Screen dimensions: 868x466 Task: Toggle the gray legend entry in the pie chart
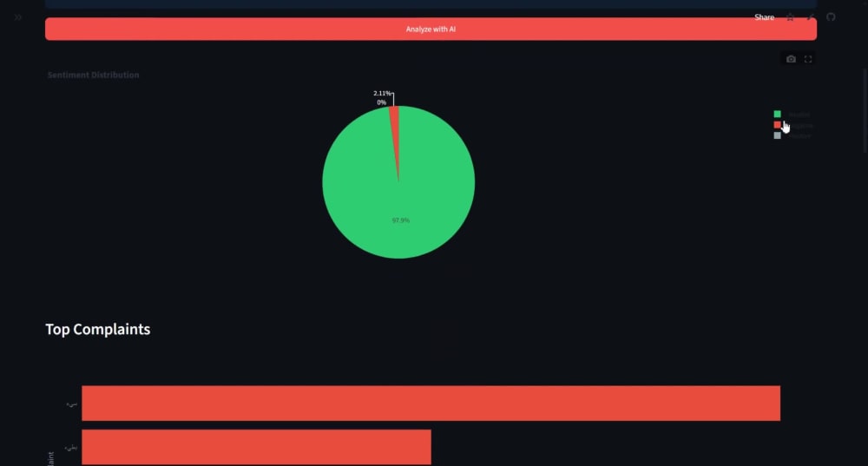[x=792, y=135]
